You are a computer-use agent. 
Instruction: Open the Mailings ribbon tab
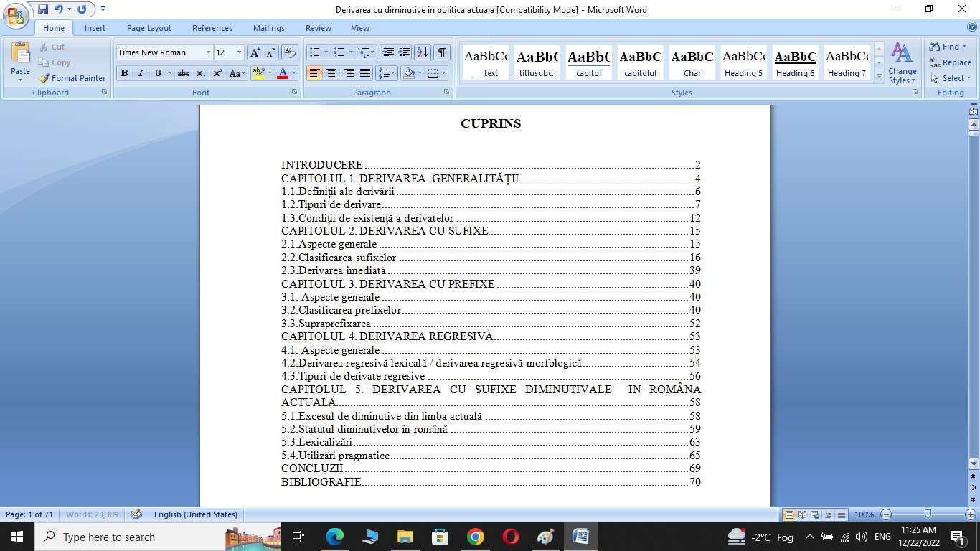268,27
